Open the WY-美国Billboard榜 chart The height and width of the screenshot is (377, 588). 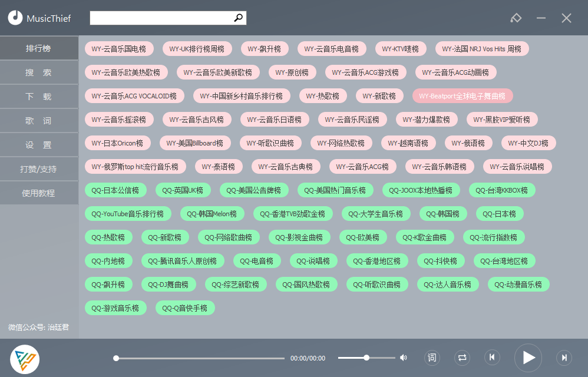click(x=195, y=143)
